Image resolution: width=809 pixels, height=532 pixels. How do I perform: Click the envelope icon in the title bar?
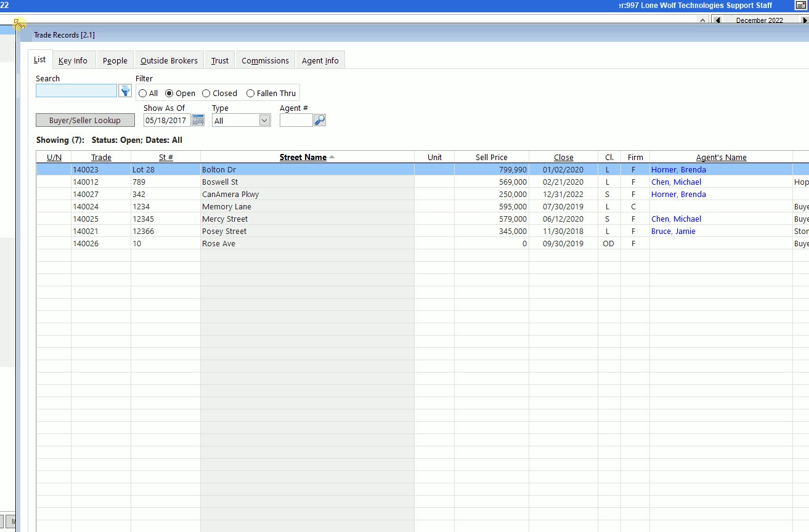pos(800,5)
